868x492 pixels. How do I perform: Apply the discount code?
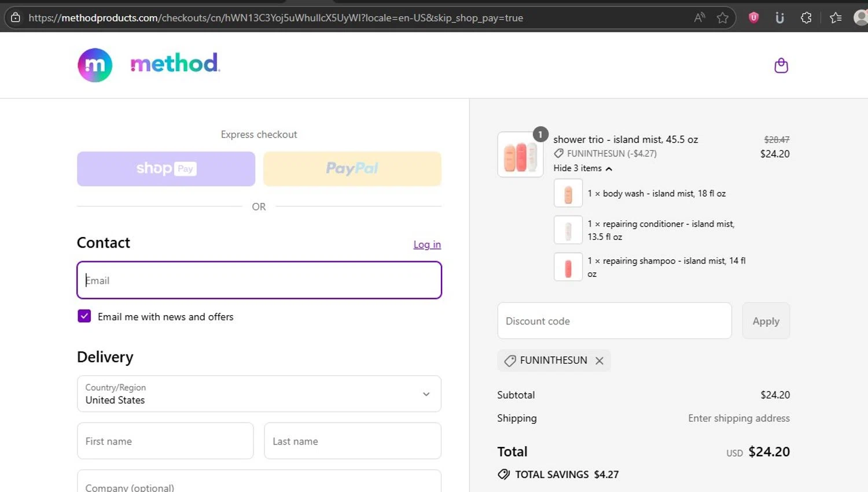766,321
